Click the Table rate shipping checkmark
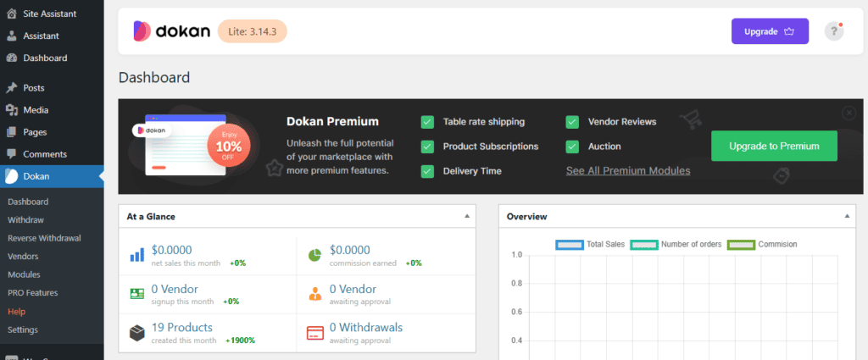 (x=427, y=122)
